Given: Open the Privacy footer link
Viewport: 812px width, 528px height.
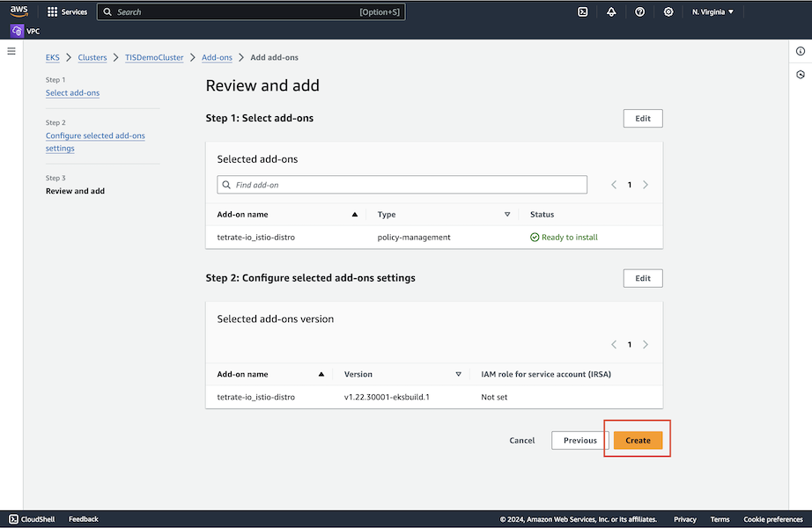Looking at the screenshot, I should (684, 519).
